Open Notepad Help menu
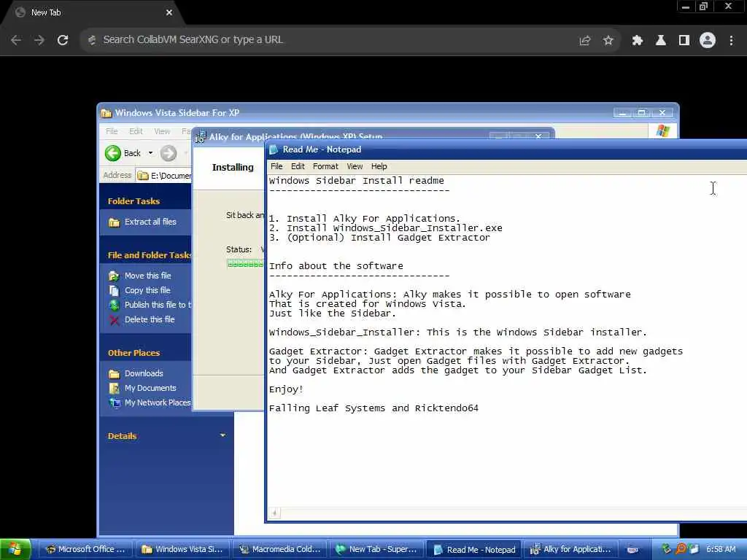The height and width of the screenshot is (560, 747). tap(379, 166)
